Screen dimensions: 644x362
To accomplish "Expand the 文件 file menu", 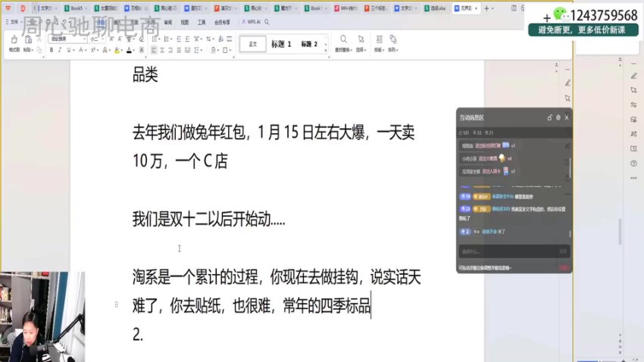I will pos(14,22).
